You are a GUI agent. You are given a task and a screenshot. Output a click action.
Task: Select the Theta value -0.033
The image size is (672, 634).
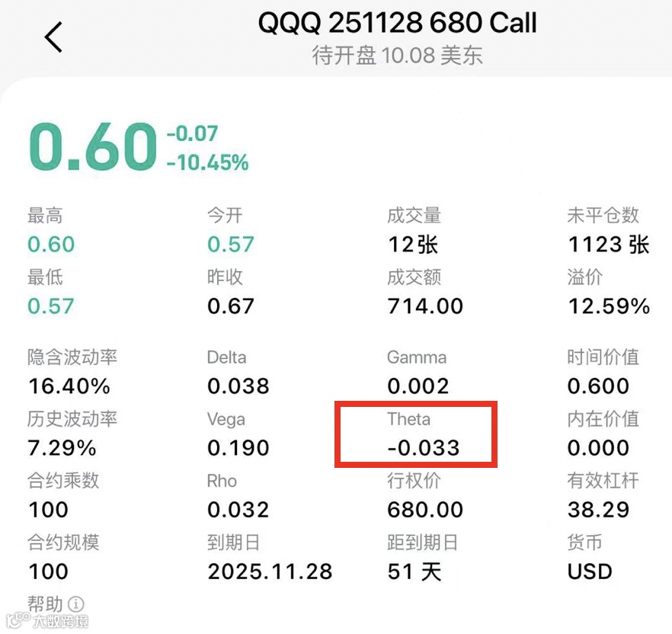point(424,448)
